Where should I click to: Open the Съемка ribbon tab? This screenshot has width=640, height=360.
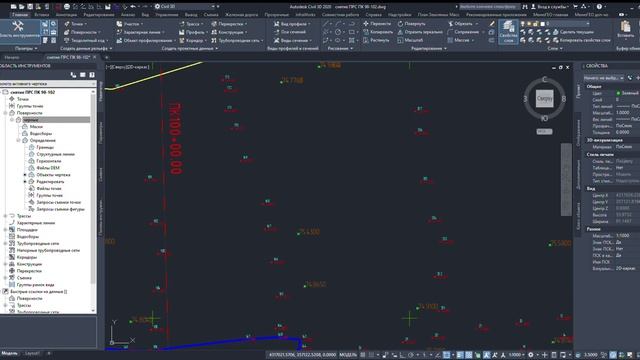[x=211, y=15]
